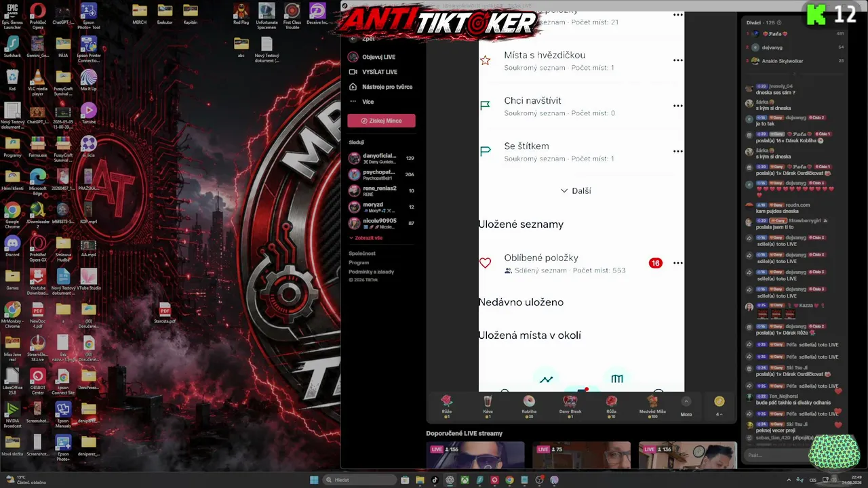
Task: Open options for Oblíbené položky list
Action: [x=677, y=263]
